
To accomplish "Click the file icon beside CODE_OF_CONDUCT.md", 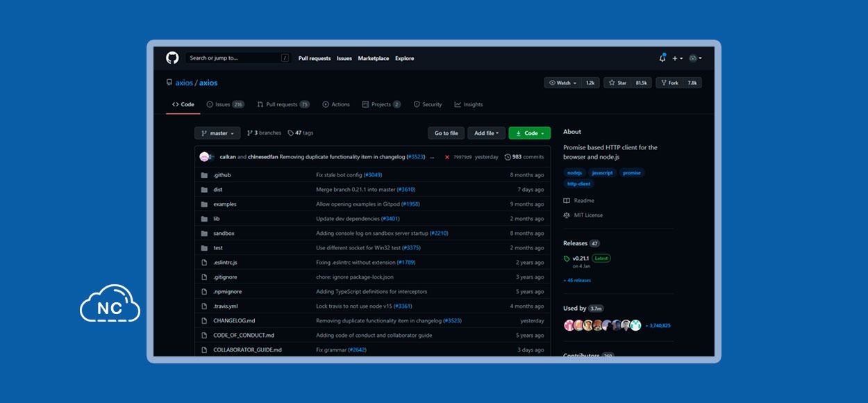I will pos(204,336).
